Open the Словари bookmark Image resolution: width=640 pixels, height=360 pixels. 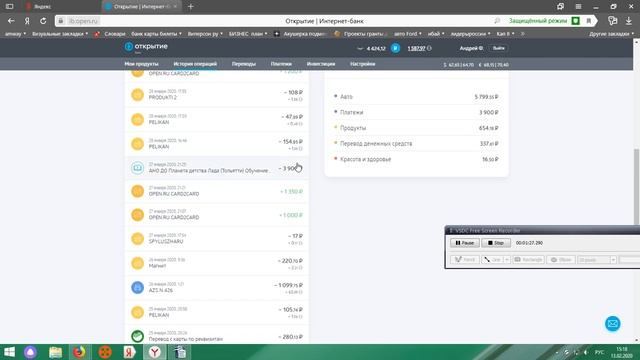point(110,34)
